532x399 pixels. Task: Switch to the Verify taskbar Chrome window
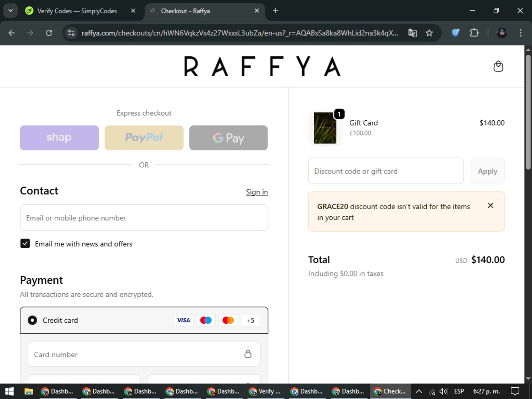coord(265,391)
